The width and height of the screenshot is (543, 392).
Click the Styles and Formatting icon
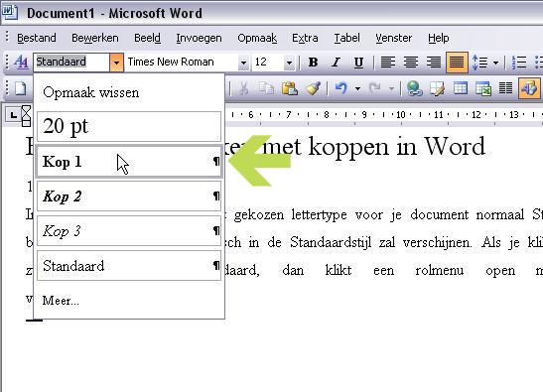(x=21, y=63)
